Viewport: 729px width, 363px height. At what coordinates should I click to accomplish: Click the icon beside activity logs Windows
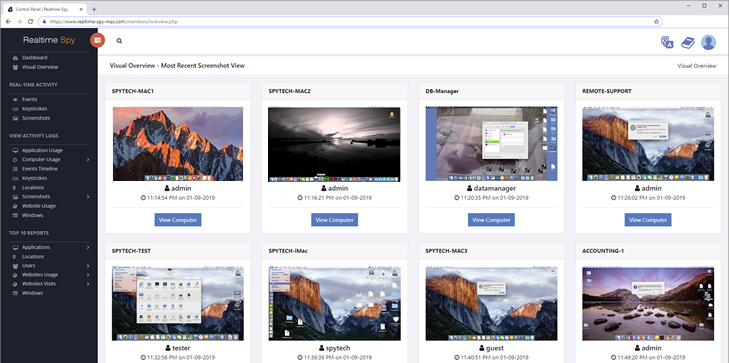click(15, 216)
